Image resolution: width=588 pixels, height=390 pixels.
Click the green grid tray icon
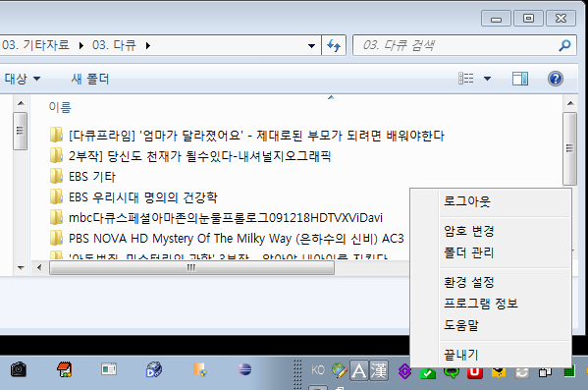pos(569,372)
